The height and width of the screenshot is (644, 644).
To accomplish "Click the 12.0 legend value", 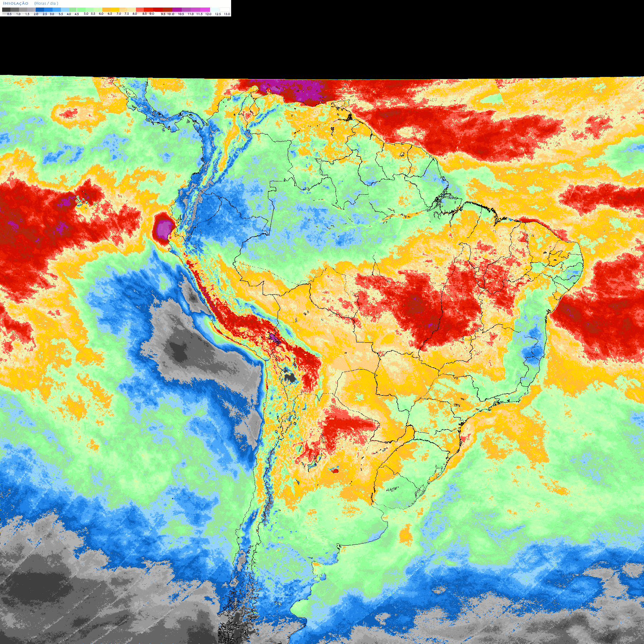I will [x=208, y=14].
